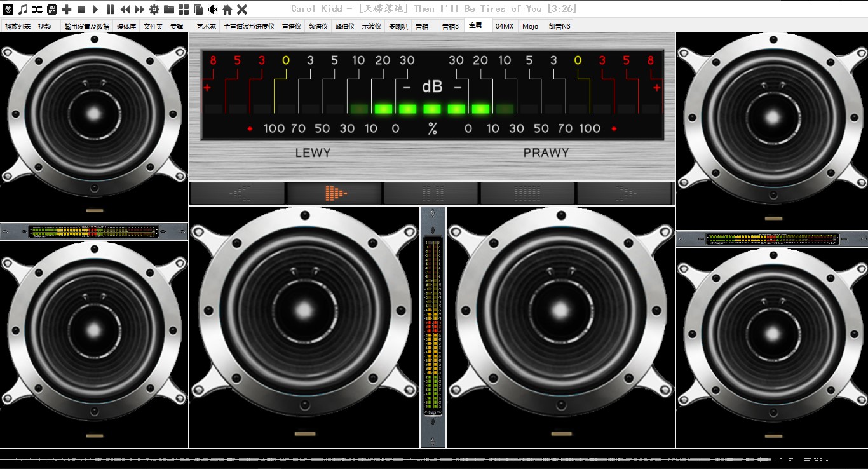Viewport: 868px width, 469px height.
Task: Switch to the 04MX tab
Action: click(505, 27)
